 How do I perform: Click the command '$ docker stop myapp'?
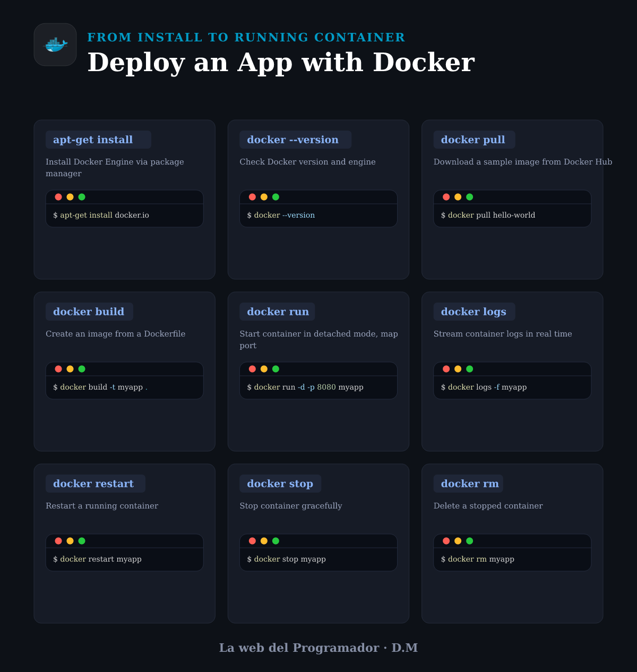(286, 559)
